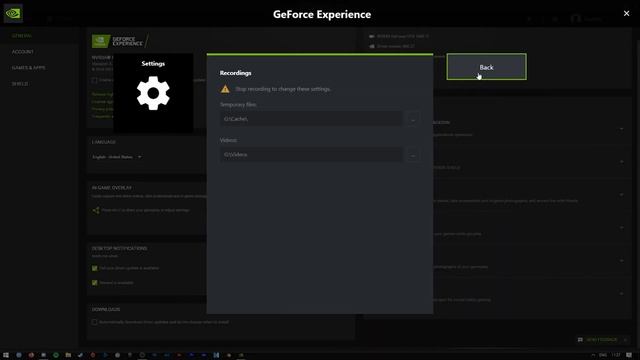This screenshot has width=640, height=360.
Task: Toggle automatic driver download checkbox in Downloads
Action: coord(94,322)
